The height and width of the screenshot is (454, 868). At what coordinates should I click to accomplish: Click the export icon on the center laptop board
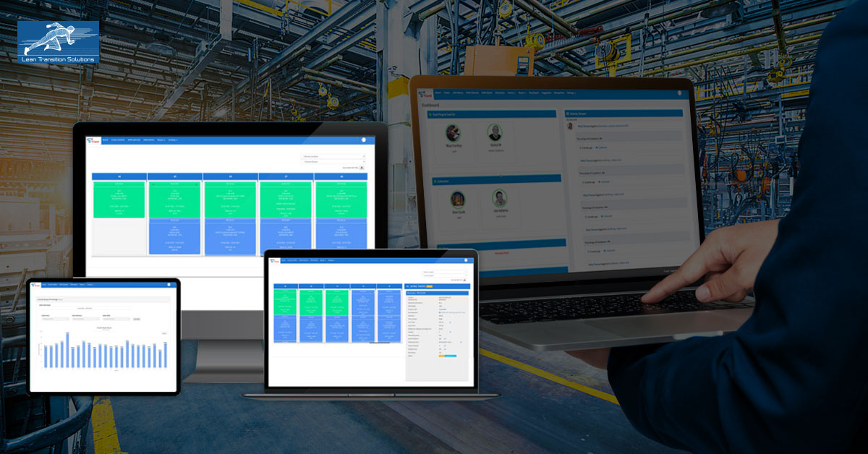pyautogui.click(x=464, y=280)
